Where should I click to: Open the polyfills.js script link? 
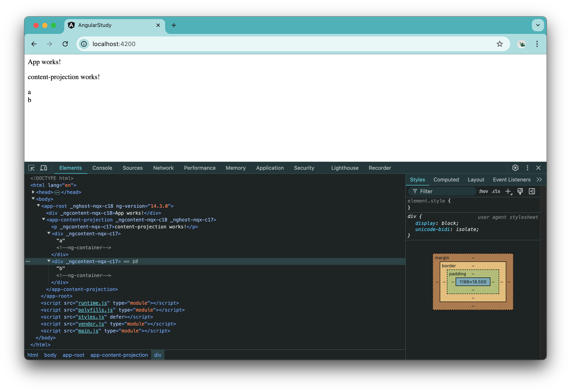pyautogui.click(x=96, y=310)
